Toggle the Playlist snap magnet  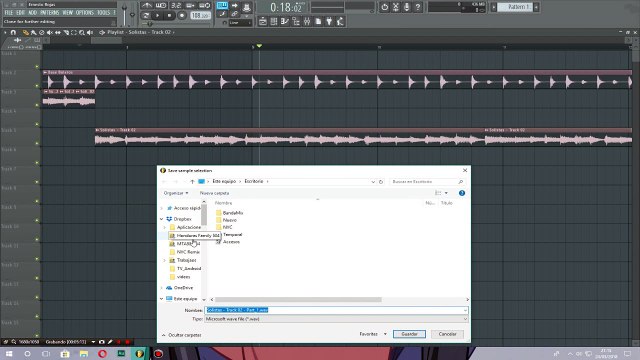click(x=13, y=32)
